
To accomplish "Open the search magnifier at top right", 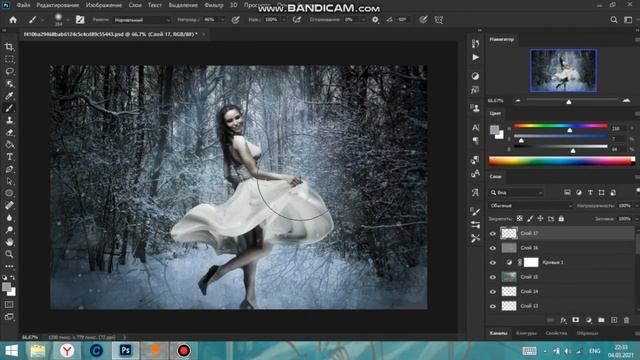I will coord(613,20).
